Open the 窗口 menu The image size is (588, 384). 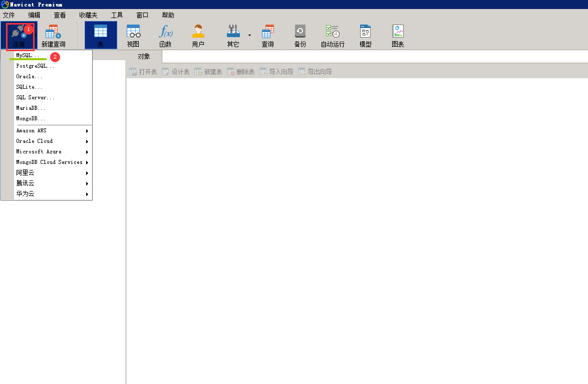pos(142,15)
